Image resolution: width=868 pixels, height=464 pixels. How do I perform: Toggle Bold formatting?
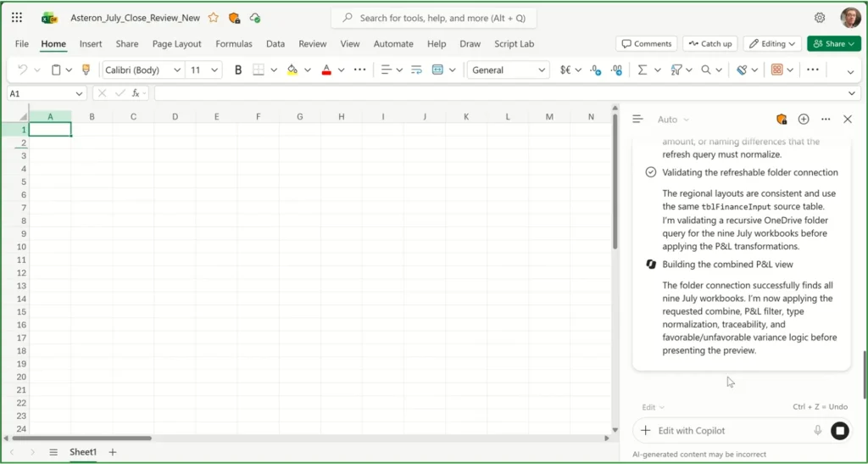[x=238, y=70]
